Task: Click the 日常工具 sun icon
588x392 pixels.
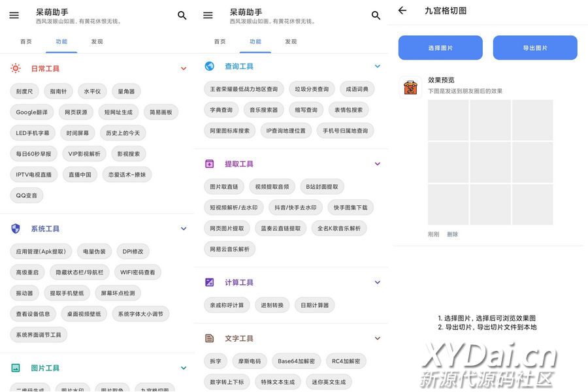Action: coord(16,68)
